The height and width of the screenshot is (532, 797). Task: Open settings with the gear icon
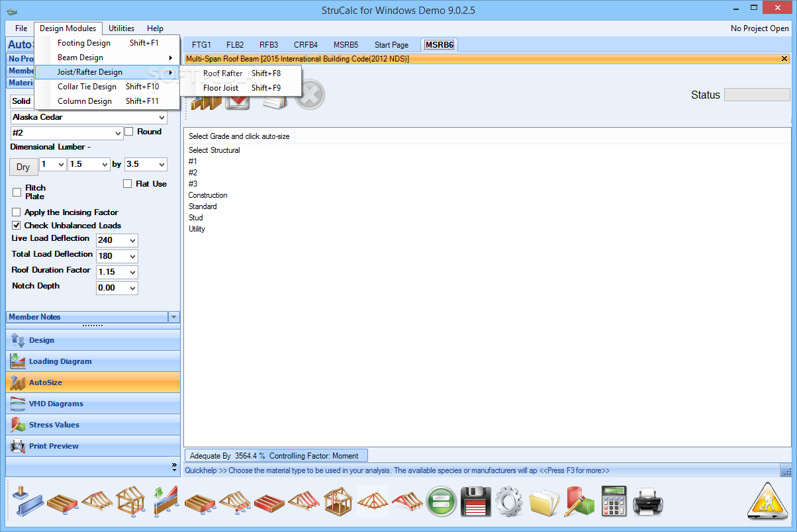click(509, 501)
